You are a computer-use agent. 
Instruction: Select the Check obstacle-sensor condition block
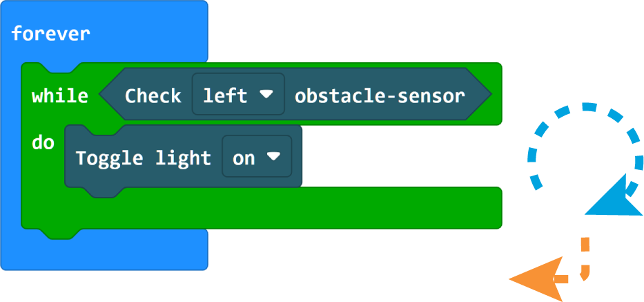click(x=295, y=94)
